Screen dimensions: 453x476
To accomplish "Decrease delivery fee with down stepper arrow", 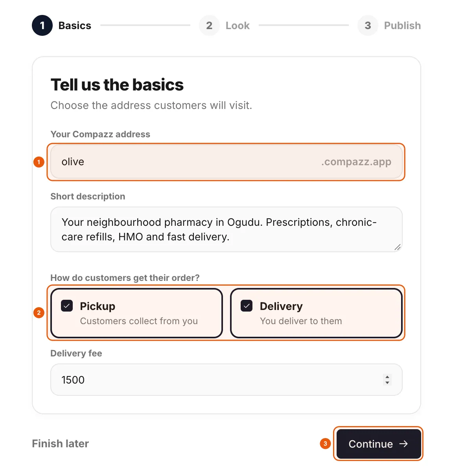I will click(387, 382).
